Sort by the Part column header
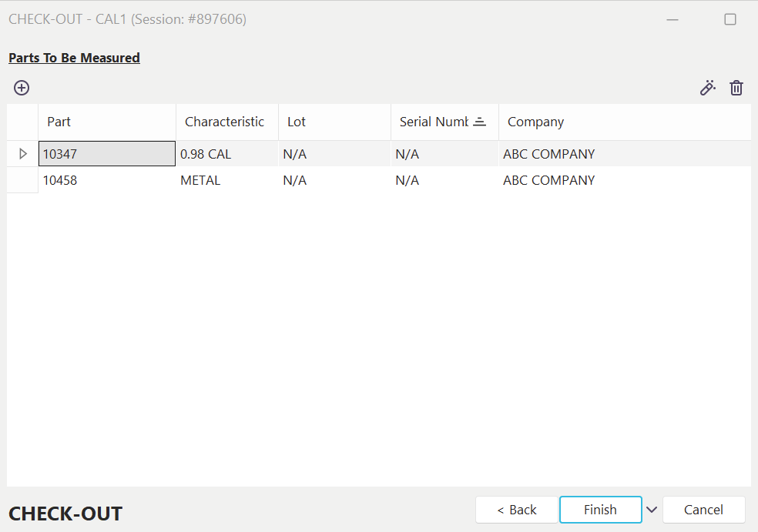The width and height of the screenshot is (758, 532). tap(106, 122)
